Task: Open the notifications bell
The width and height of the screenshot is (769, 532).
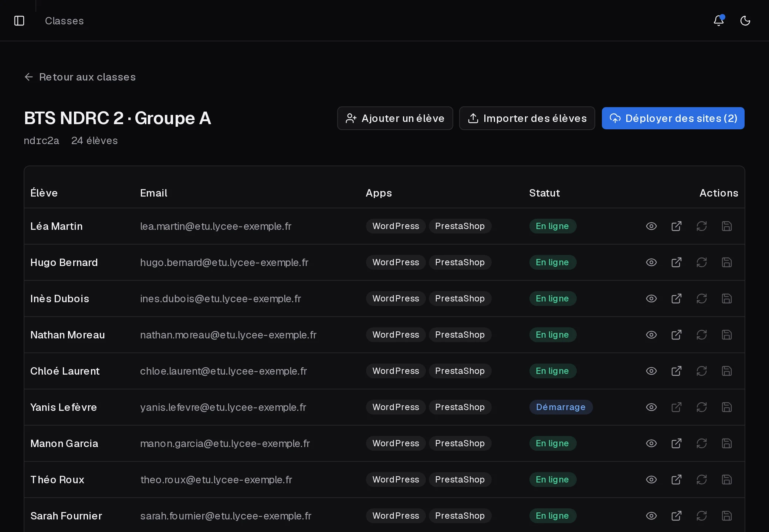Action: tap(719, 21)
